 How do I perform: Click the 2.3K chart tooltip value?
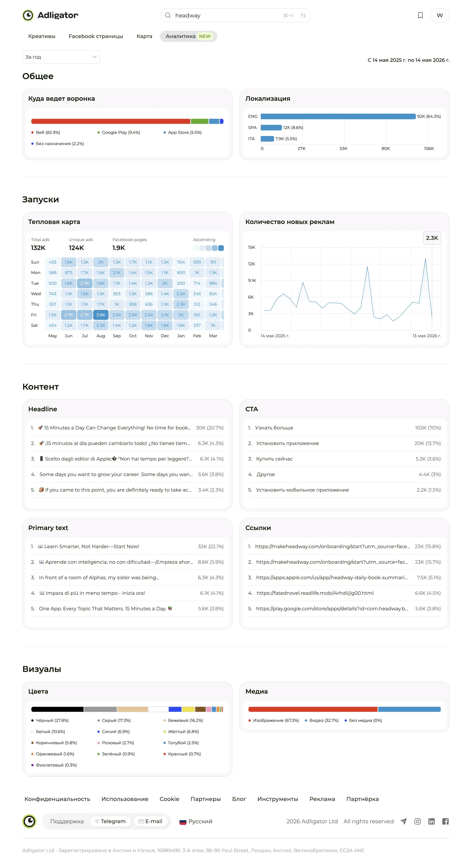tap(432, 238)
